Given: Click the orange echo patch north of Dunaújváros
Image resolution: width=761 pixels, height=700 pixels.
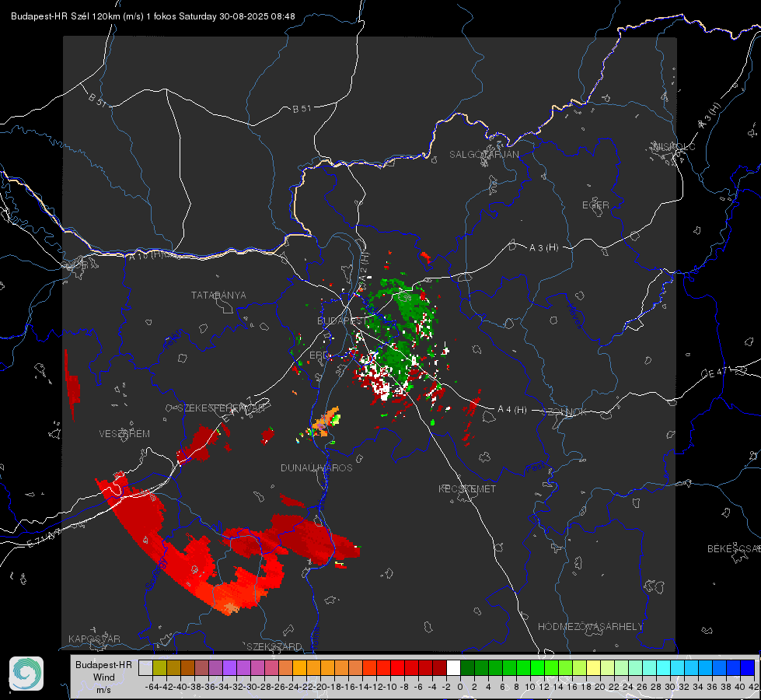Looking at the screenshot, I should click(326, 422).
